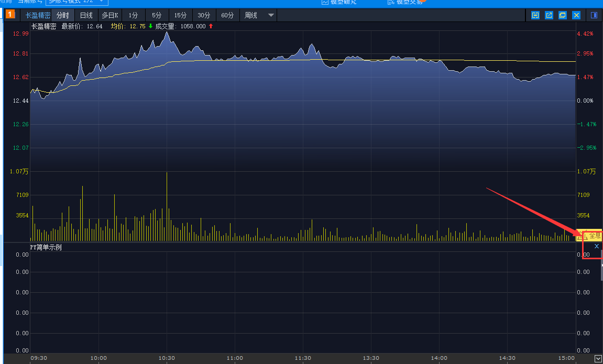Pop out chart with the external-arrow icon
This screenshot has height=364, width=603.
(549, 15)
